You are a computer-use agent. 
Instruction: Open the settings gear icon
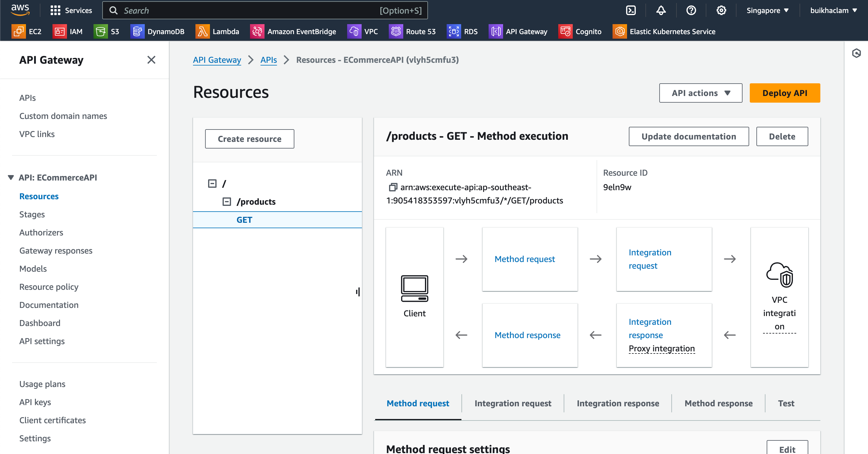point(721,11)
